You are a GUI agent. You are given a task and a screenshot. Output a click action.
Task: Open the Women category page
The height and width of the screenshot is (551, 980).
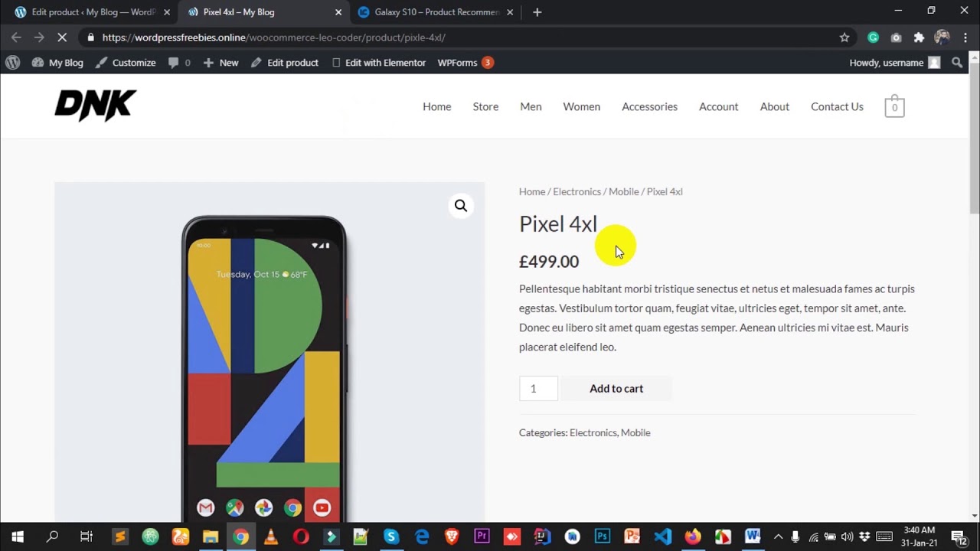(582, 106)
